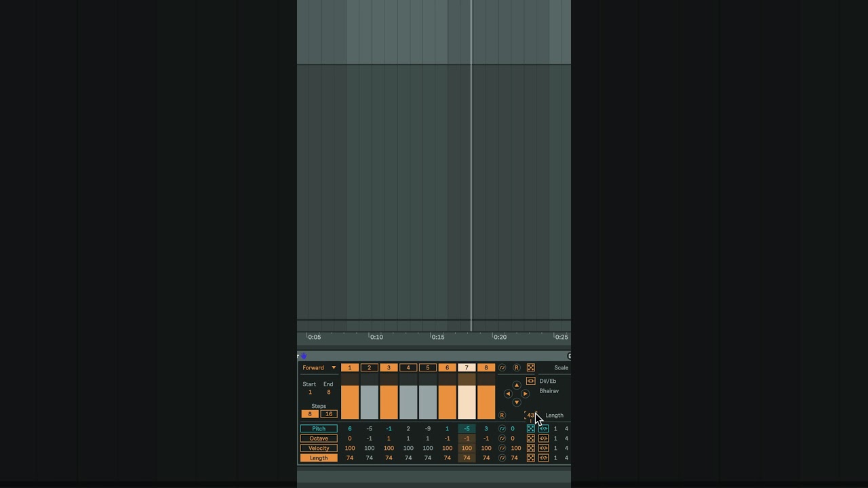Viewport: 868px width, 488px height.
Task: Adjust step 1 length bar
Action: [x=350, y=396]
